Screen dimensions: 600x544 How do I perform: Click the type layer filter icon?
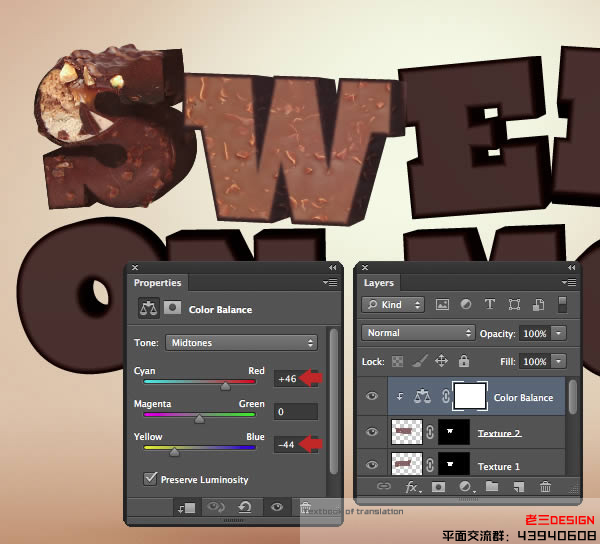click(490, 305)
